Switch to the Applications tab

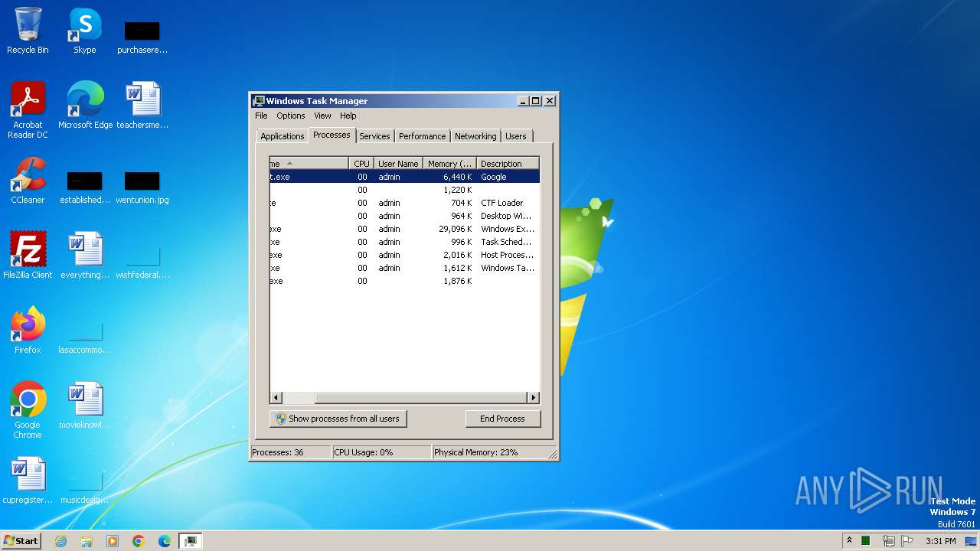coord(282,136)
